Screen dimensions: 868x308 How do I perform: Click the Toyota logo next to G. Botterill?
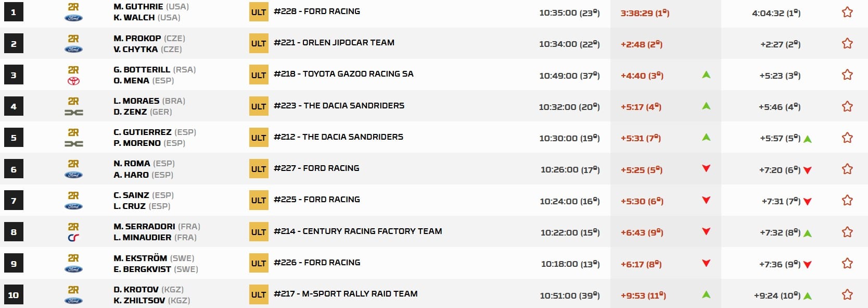click(73, 81)
